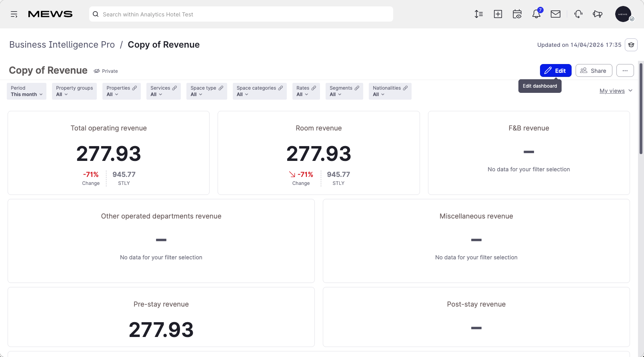644x357 pixels.
Task: Click the plus square create icon
Action: (498, 14)
